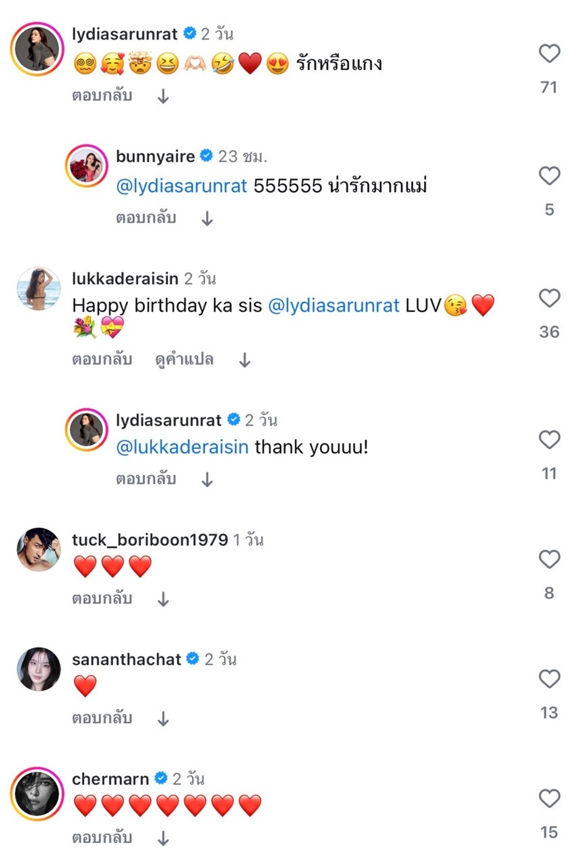Open lukkaderaisin's beach profile photo
Screen dimensions: 588x868
point(39,288)
